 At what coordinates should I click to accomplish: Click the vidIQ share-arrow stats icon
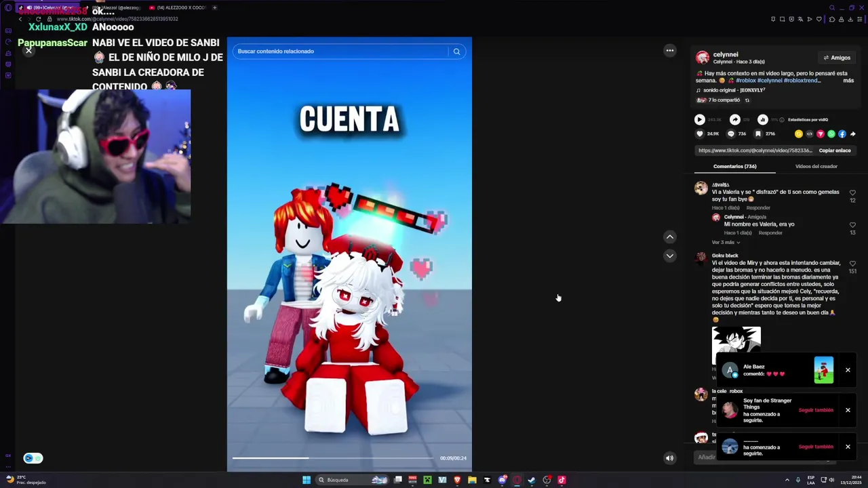pos(734,119)
